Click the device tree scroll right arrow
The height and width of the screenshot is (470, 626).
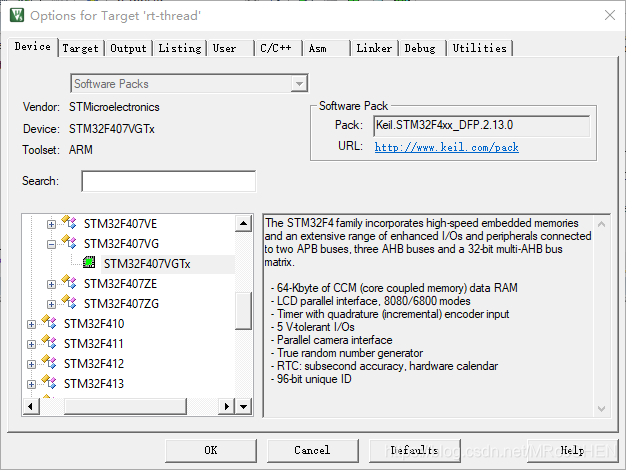point(226,407)
